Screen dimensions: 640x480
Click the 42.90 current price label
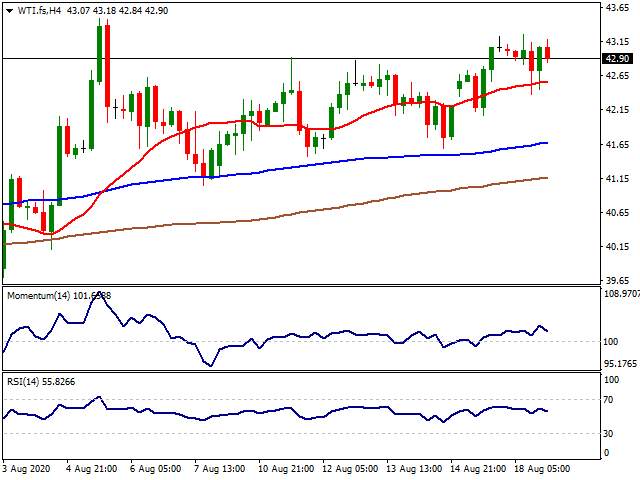[x=617, y=59]
